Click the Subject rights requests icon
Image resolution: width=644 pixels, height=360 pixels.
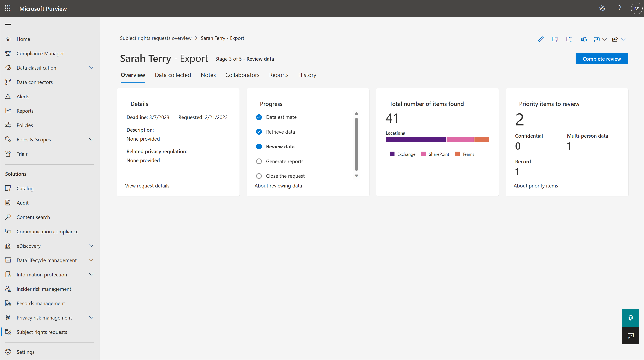tap(8, 332)
